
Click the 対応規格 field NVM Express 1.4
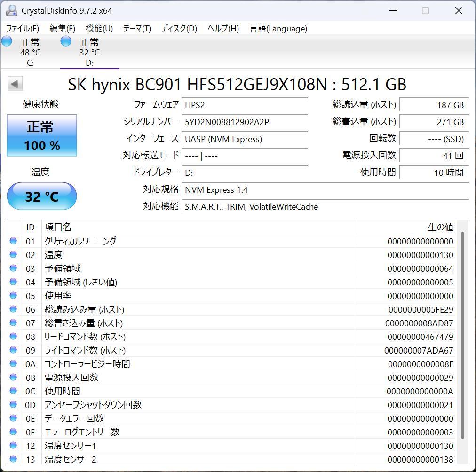click(325, 190)
